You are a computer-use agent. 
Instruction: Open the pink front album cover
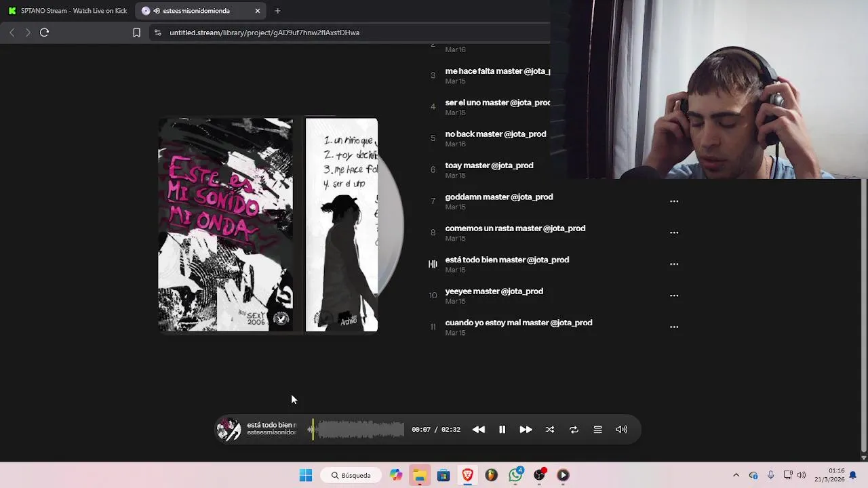tap(226, 225)
